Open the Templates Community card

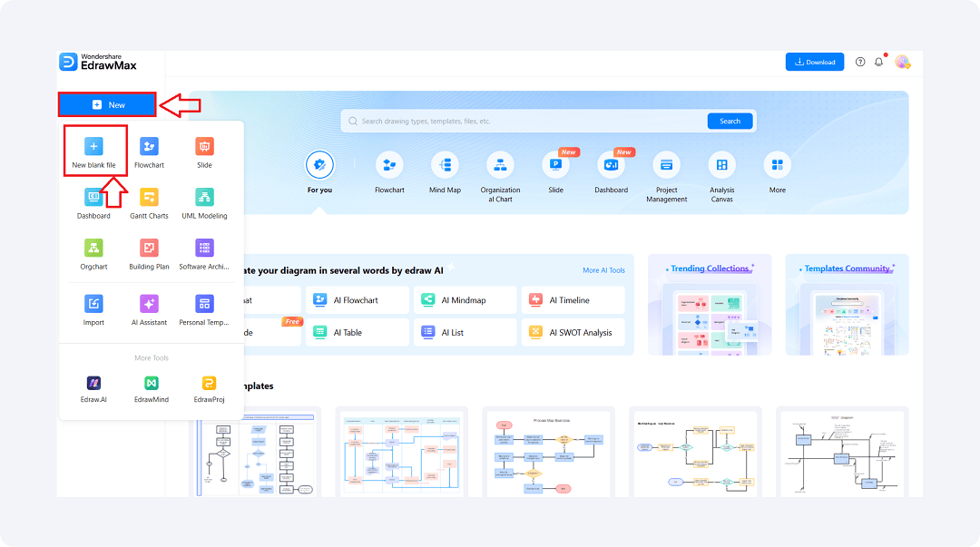coord(847,305)
